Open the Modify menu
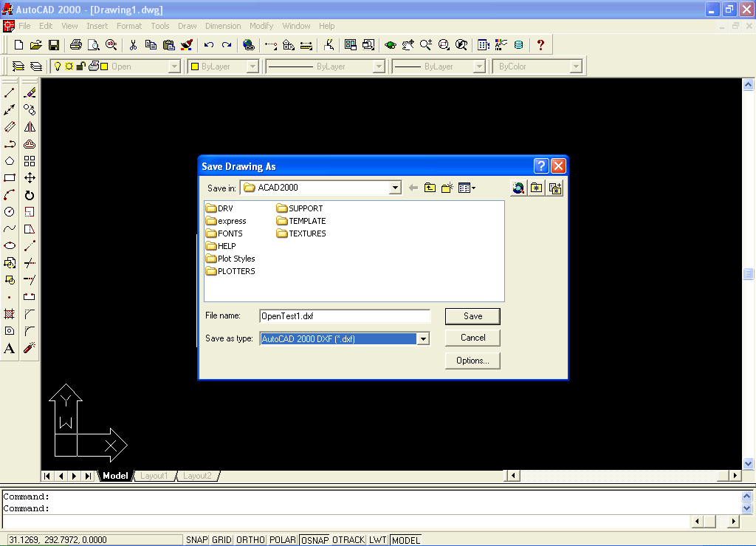This screenshot has height=546, width=756. pyautogui.click(x=261, y=26)
